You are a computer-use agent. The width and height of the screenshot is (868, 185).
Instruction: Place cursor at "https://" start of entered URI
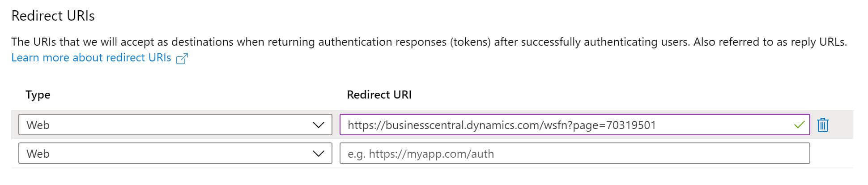pyautogui.click(x=366, y=125)
